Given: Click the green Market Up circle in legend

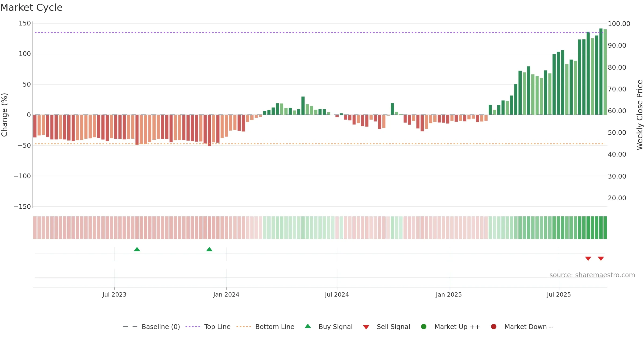Looking at the screenshot, I should pos(424,327).
